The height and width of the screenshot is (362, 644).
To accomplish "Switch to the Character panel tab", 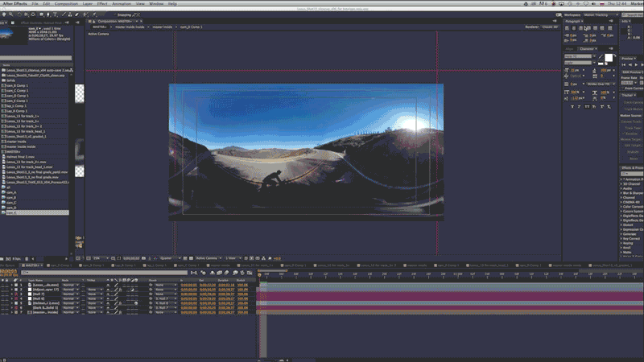I will tap(588, 49).
